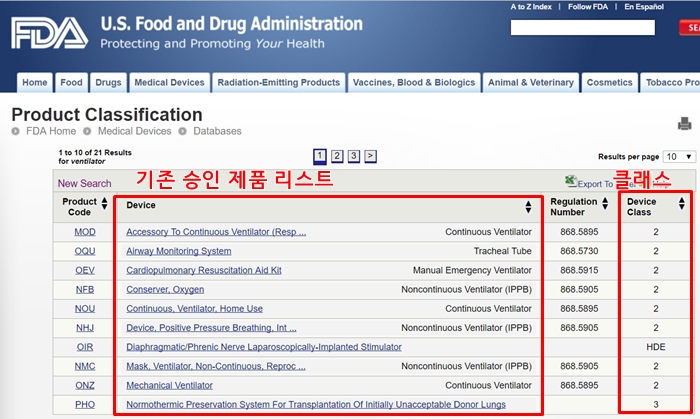This screenshot has width=700, height=419.
Task: Open the Food tab
Action: tap(71, 83)
